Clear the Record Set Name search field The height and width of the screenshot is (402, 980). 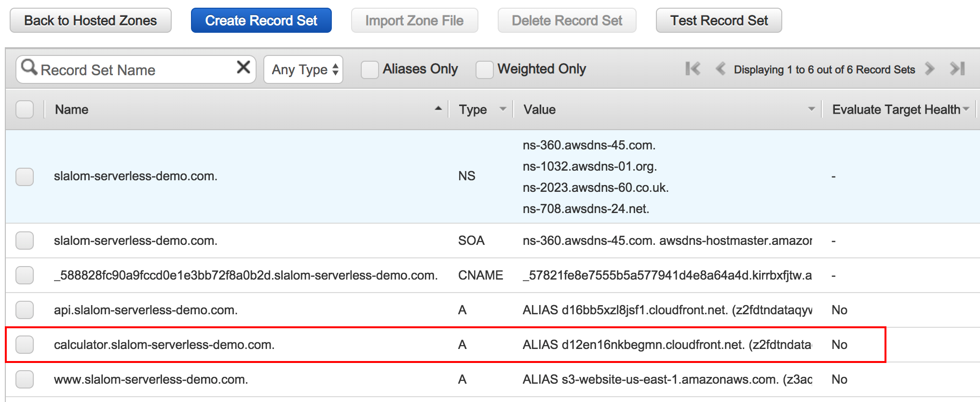244,67
